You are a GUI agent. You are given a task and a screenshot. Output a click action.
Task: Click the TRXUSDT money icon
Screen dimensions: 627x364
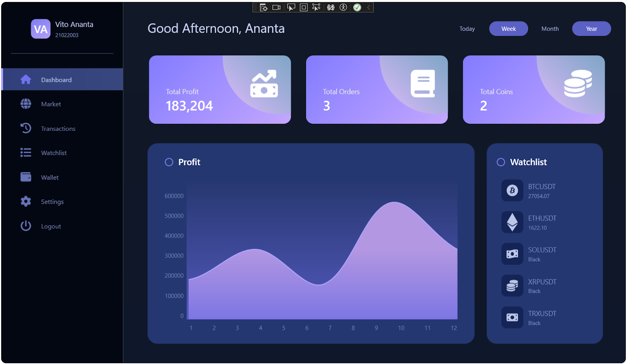512,317
